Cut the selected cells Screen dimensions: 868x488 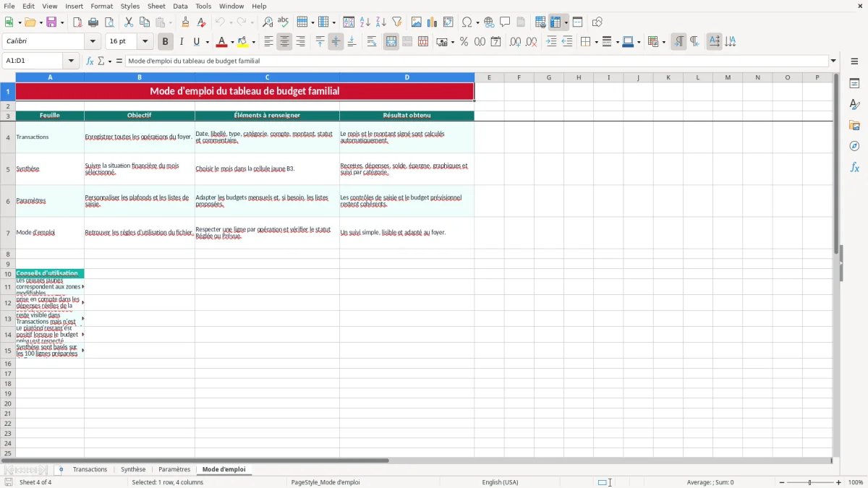coord(129,22)
